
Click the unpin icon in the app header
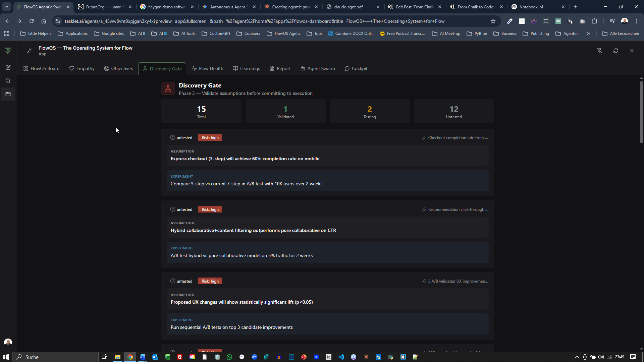click(600, 51)
